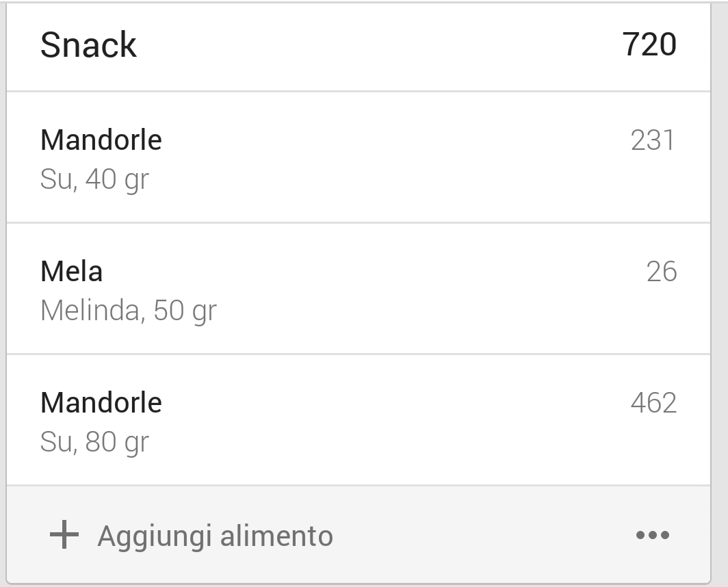Image resolution: width=728 pixels, height=587 pixels.
Task: Click the Aggiungi alimento label
Action: point(215,536)
